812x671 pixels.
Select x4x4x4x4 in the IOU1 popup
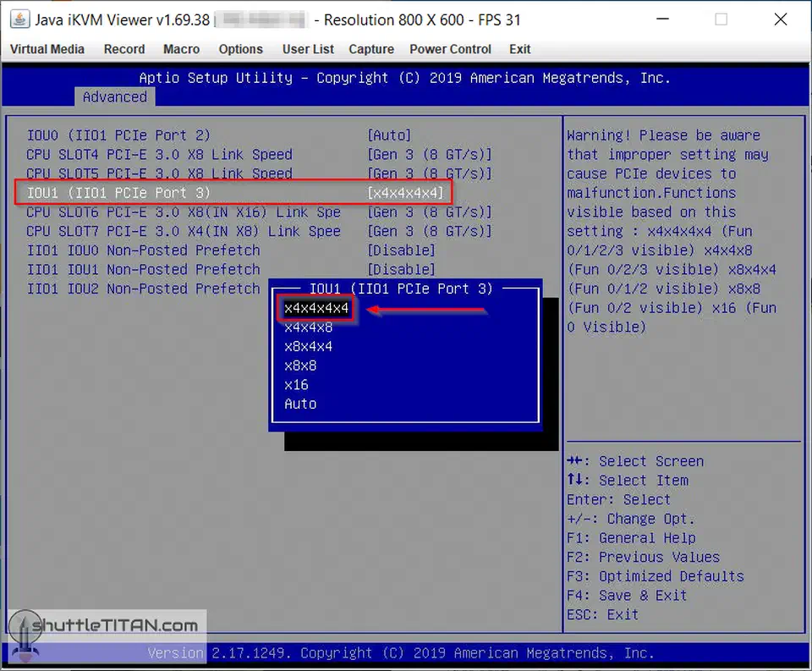tap(315, 308)
